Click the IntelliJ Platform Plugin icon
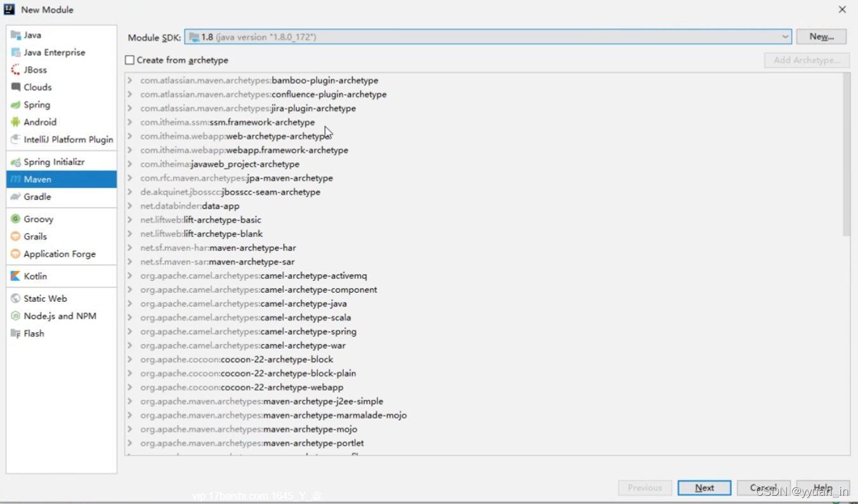Viewport: 858px width, 504px height. pyautogui.click(x=16, y=139)
